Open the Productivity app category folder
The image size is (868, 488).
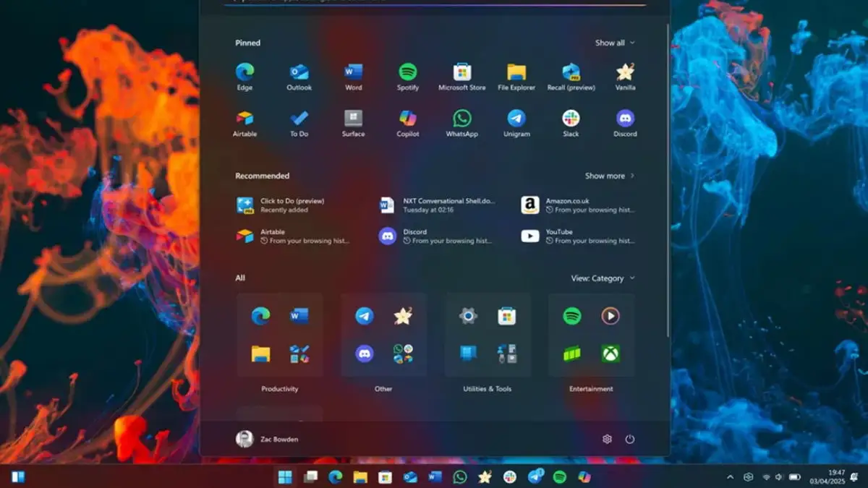click(280, 335)
